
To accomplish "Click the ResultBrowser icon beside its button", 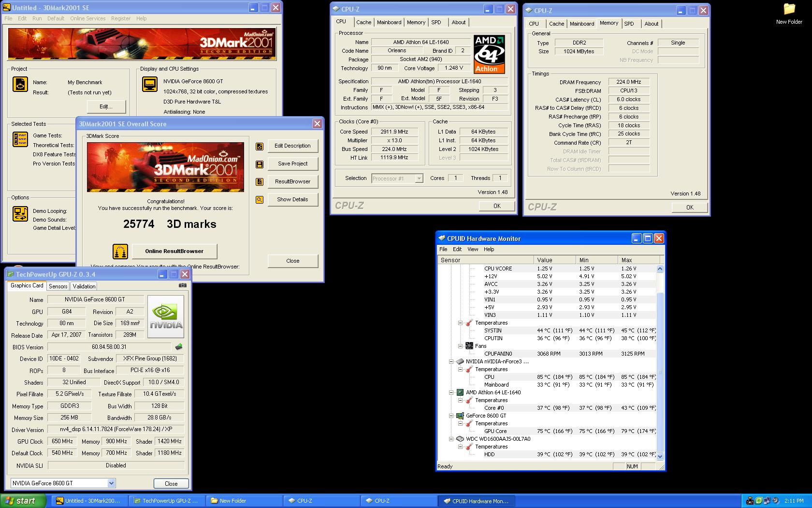I will coord(260,182).
